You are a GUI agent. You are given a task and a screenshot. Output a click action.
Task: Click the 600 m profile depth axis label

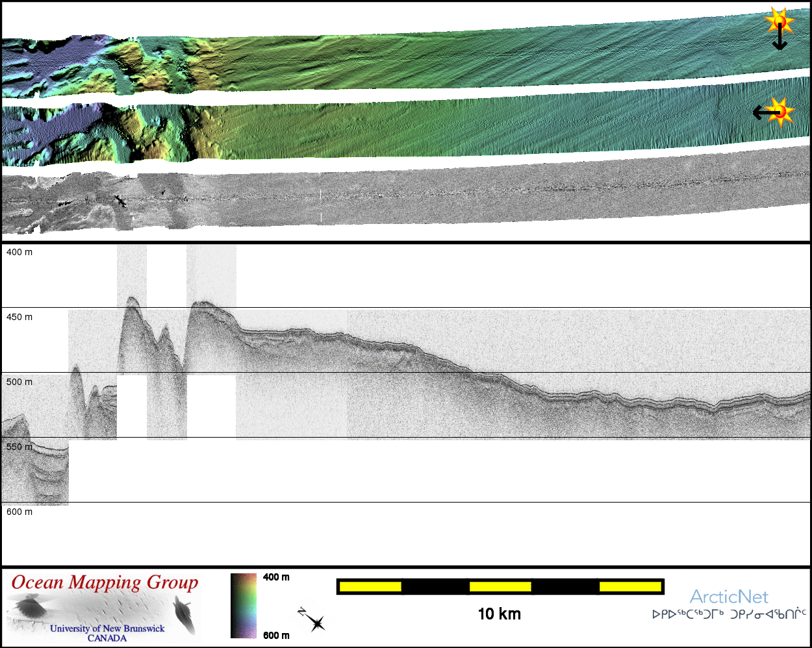(x=19, y=512)
